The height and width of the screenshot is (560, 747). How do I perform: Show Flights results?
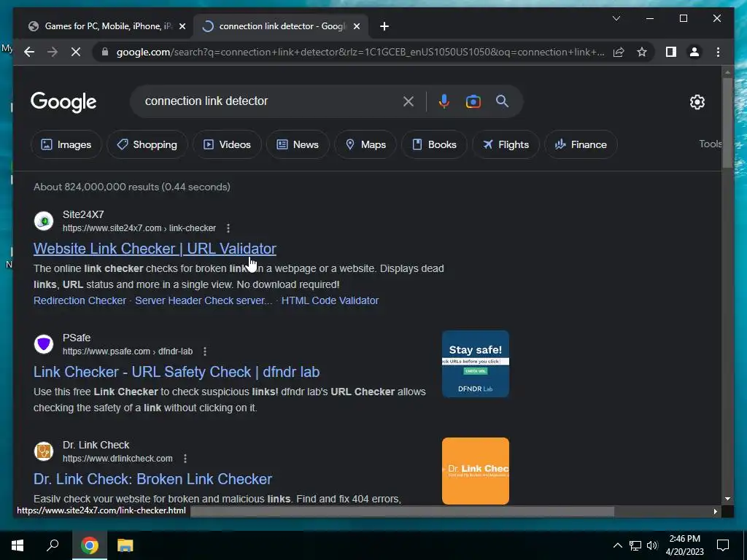pyautogui.click(x=506, y=144)
